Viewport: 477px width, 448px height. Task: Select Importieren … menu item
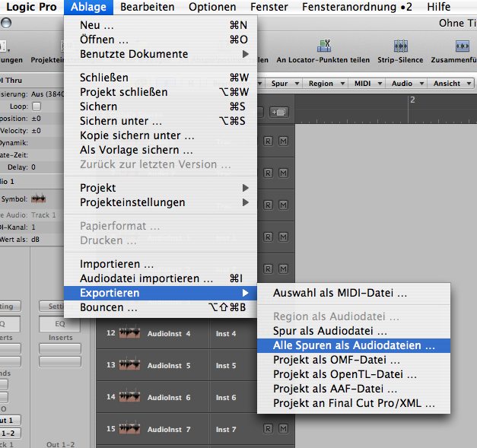(x=161, y=264)
